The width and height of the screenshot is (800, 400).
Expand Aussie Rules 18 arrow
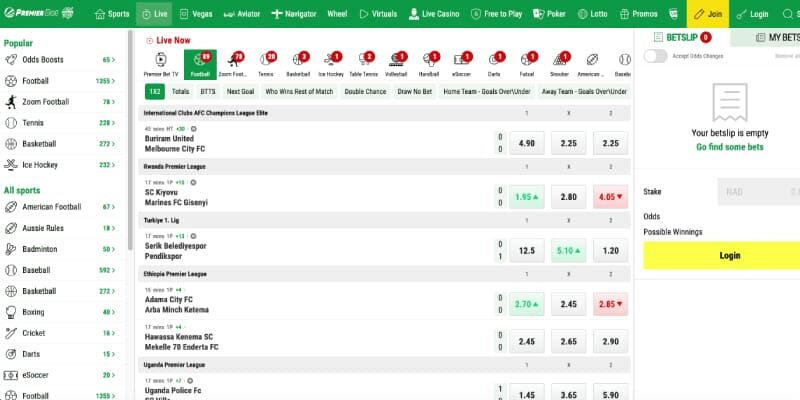[113, 228]
